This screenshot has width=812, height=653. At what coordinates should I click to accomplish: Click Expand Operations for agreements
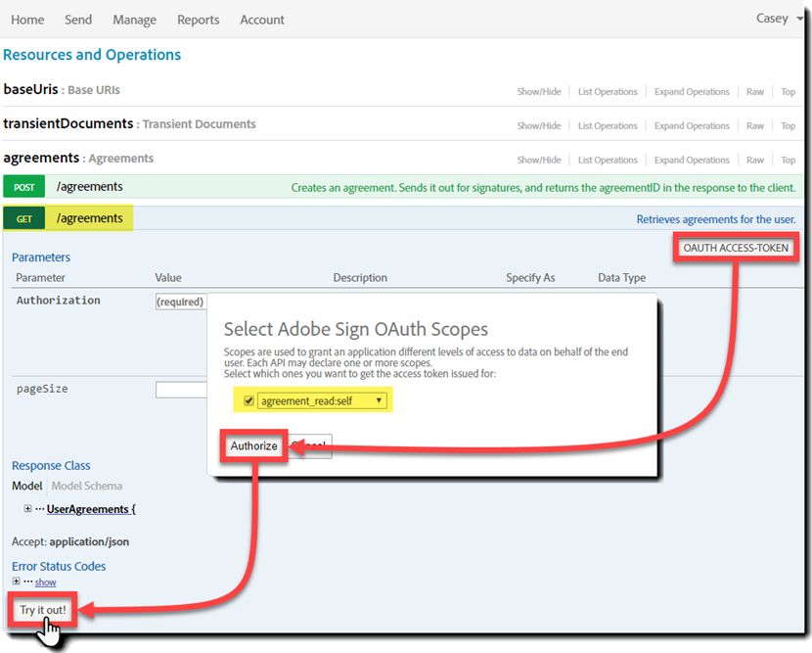pyautogui.click(x=692, y=161)
